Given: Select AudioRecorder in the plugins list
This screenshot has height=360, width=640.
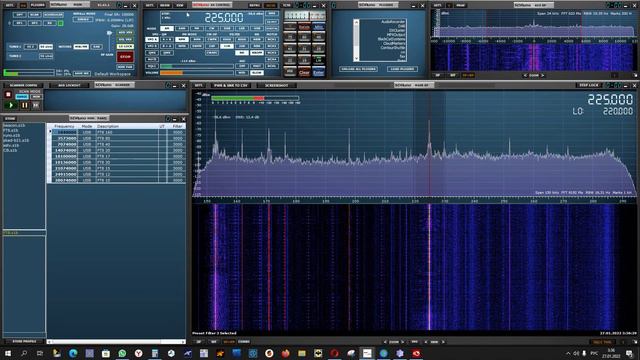Looking at the screenshot, I should coord(393,22).
